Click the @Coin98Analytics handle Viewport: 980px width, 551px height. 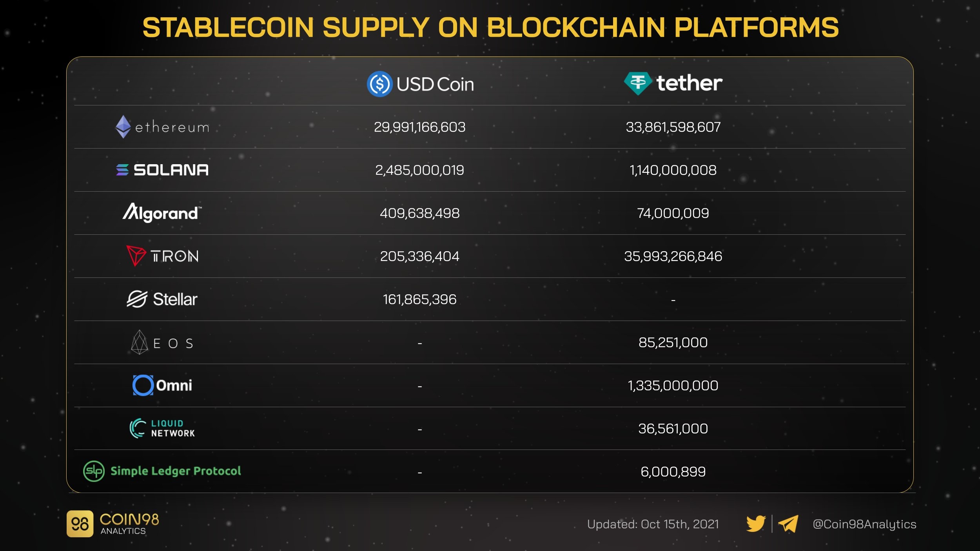click(864, 524)
